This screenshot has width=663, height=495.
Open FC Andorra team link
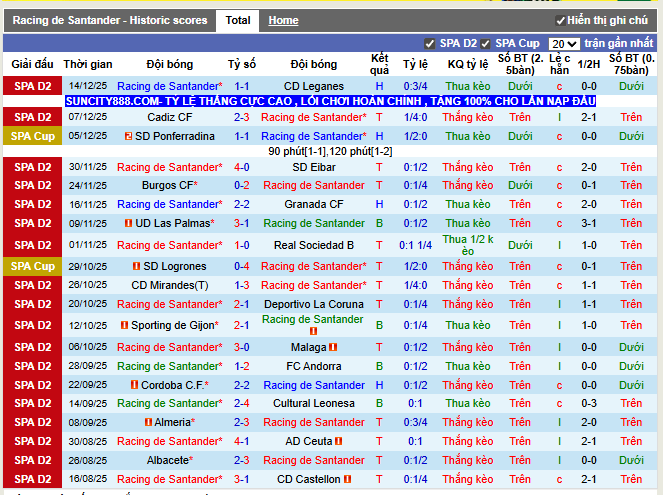point(313,366)
